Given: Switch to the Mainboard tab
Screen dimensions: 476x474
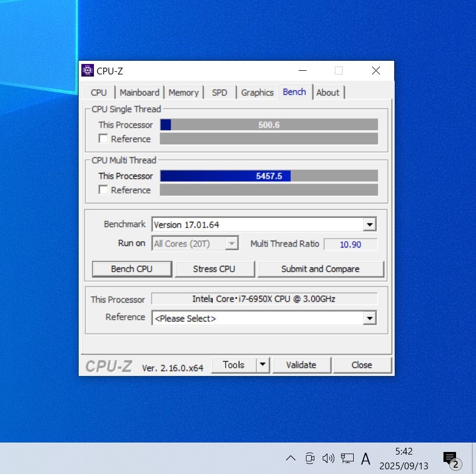Looking at the screenshot, I should [x=139, y=93].
